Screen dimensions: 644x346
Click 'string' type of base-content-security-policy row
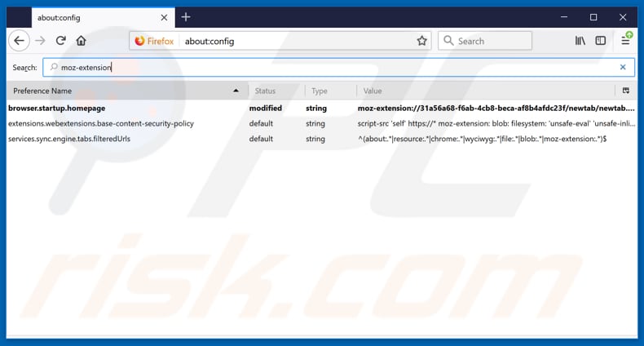pos(315,123)
